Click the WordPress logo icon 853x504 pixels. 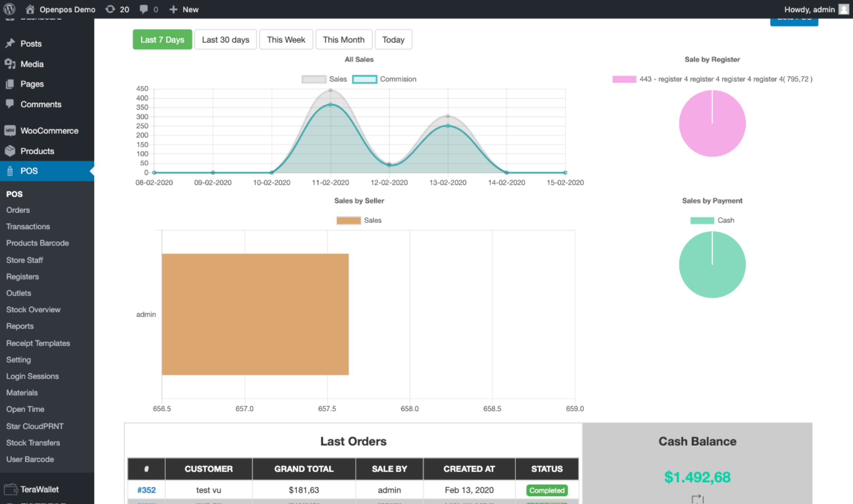[9, 9]
